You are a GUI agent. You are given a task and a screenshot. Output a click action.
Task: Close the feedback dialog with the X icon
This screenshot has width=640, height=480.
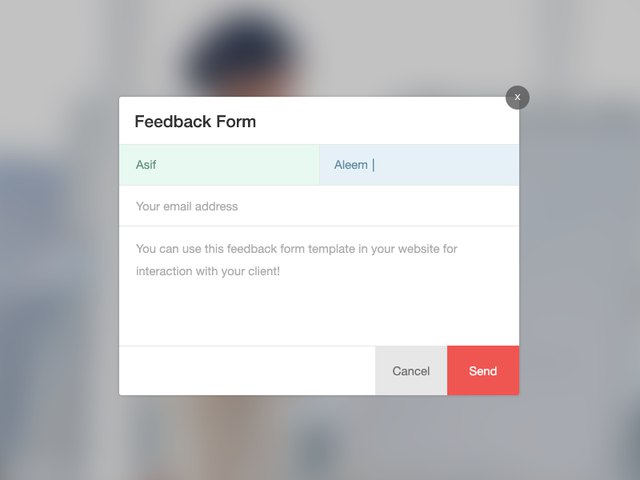coord(517,97)
